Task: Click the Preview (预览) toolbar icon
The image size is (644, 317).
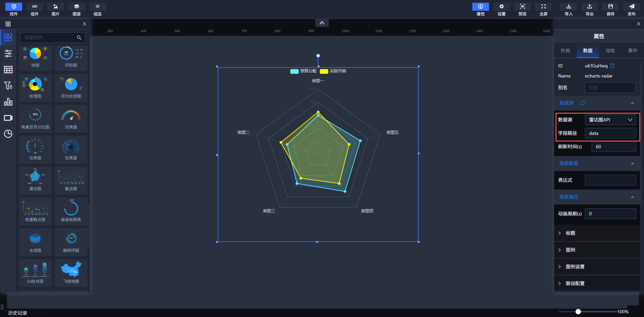Action: (522, 9)
